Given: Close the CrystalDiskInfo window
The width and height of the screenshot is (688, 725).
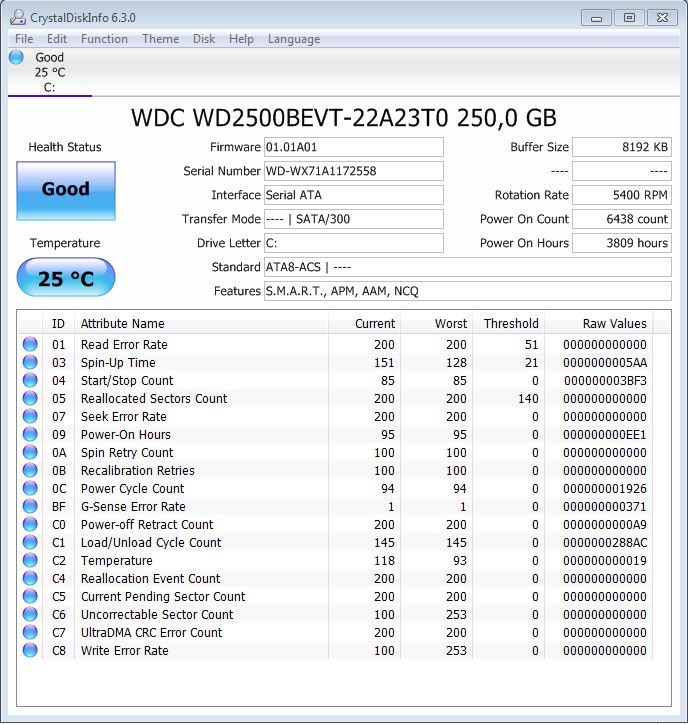Looking at the screenshot, I should (x=663, y=18).
